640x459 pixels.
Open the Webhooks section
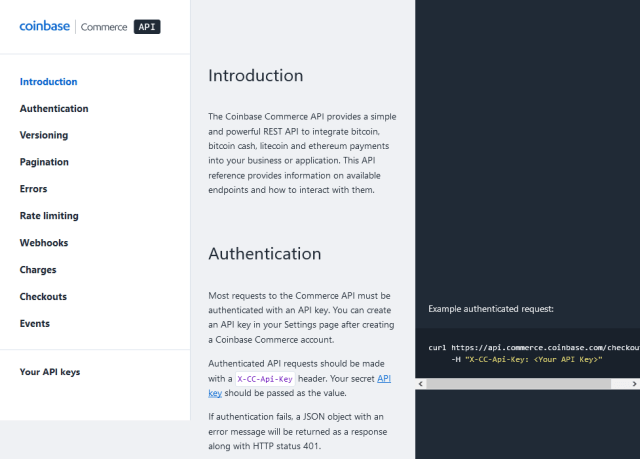tap(44, 243)
